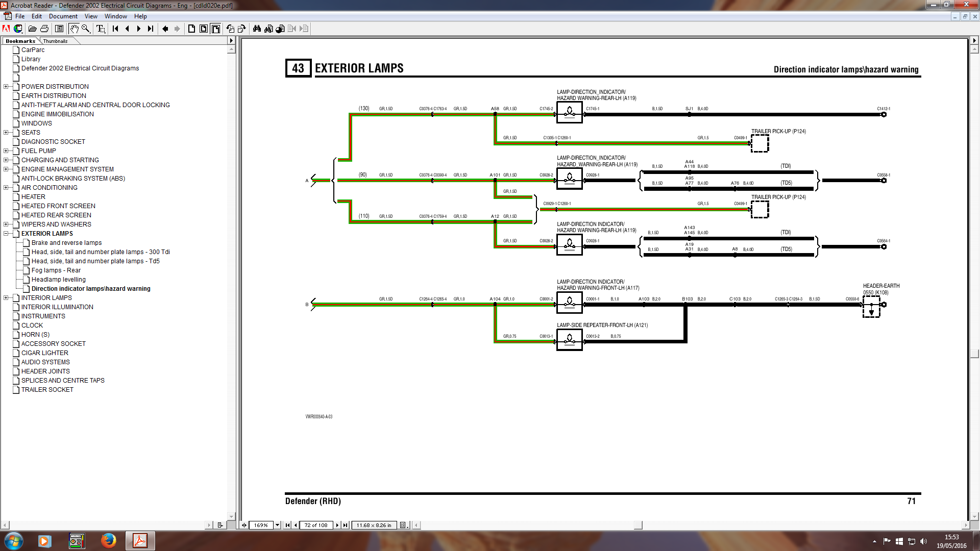The image size is (980, 551).
Task: Go to previous page using toolbar arrow
Action: point(127,29)
